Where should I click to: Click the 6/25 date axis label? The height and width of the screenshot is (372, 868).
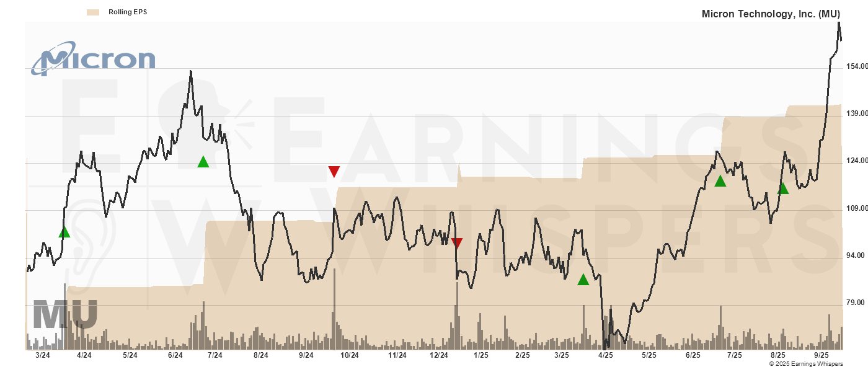[693, 355]
